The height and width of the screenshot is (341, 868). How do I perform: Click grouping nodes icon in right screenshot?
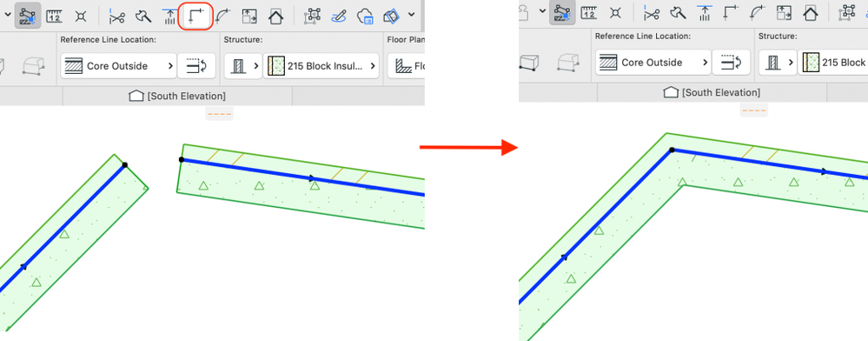(x=847, y=11)
